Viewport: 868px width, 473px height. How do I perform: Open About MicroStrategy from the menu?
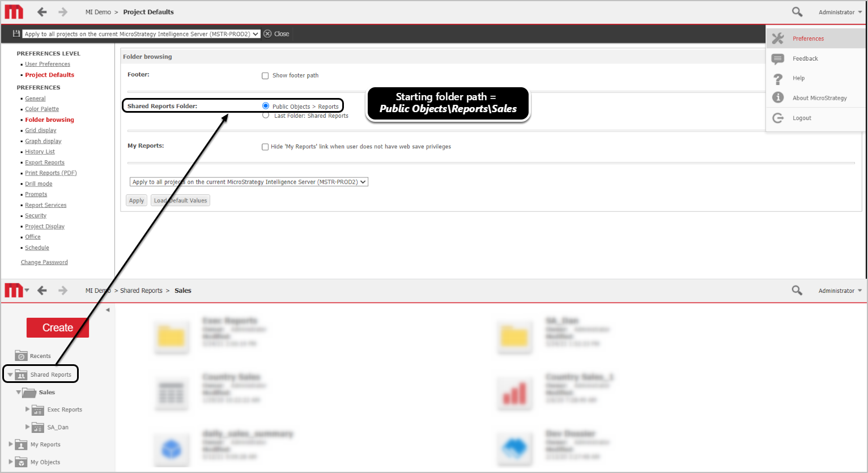point(816,98)
